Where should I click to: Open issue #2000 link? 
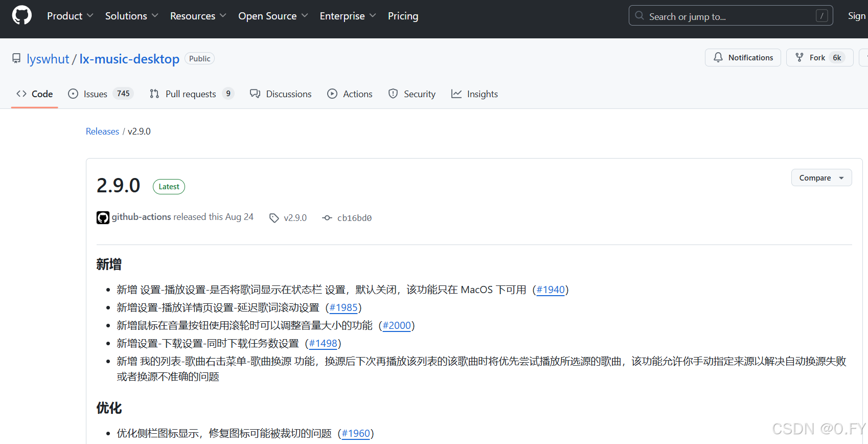tap(397, 325)
